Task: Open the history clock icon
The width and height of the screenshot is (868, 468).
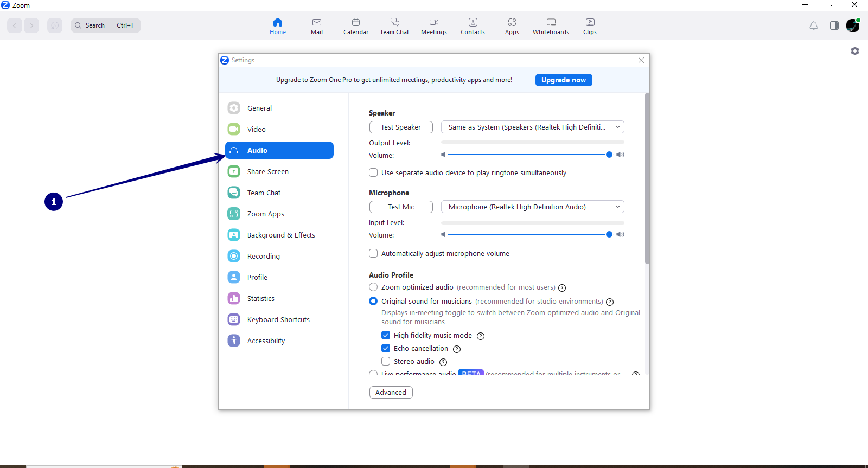Action: (55, 25)
